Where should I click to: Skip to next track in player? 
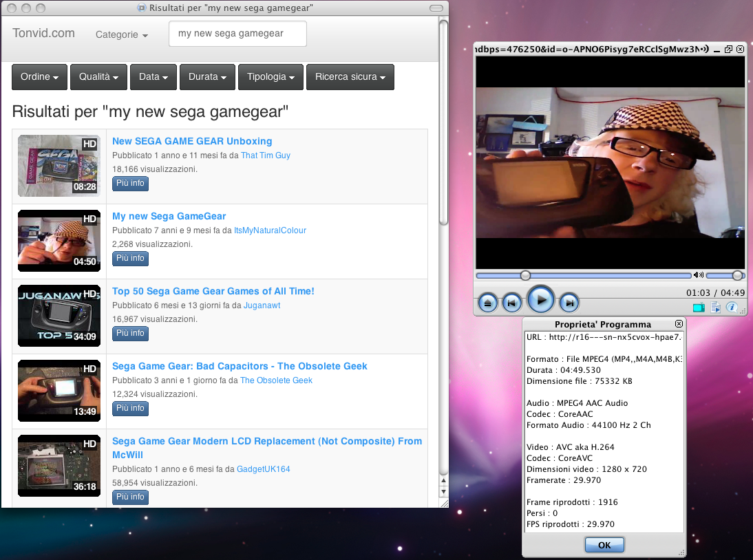point(569,303)
